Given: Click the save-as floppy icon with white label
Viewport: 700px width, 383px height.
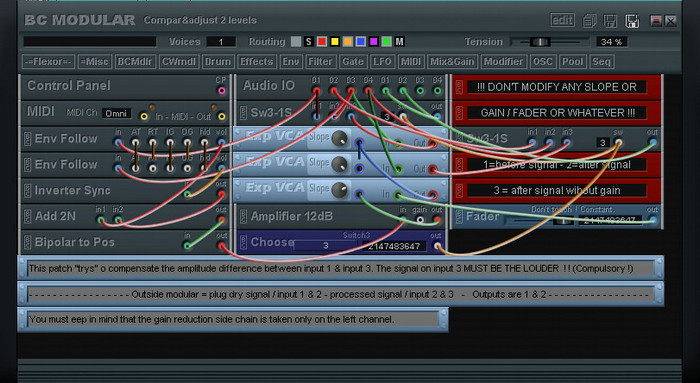Looking at the screenshot, I should tap(632, 21).
